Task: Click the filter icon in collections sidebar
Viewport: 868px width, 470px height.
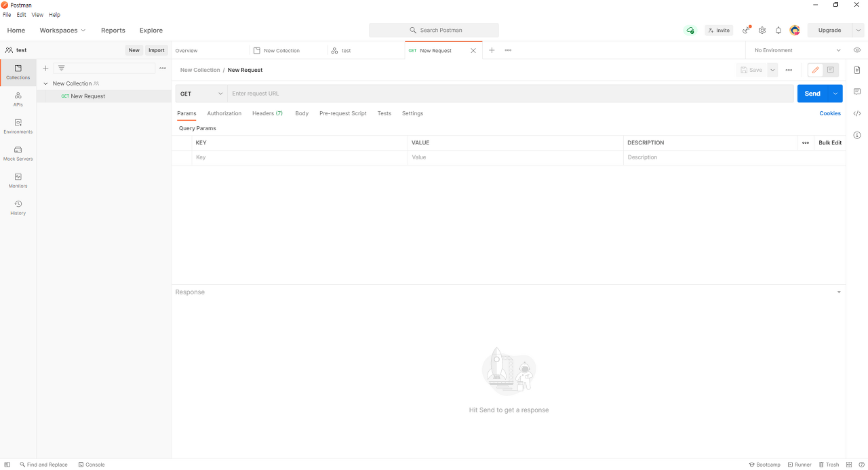Action: click(62, 68)
